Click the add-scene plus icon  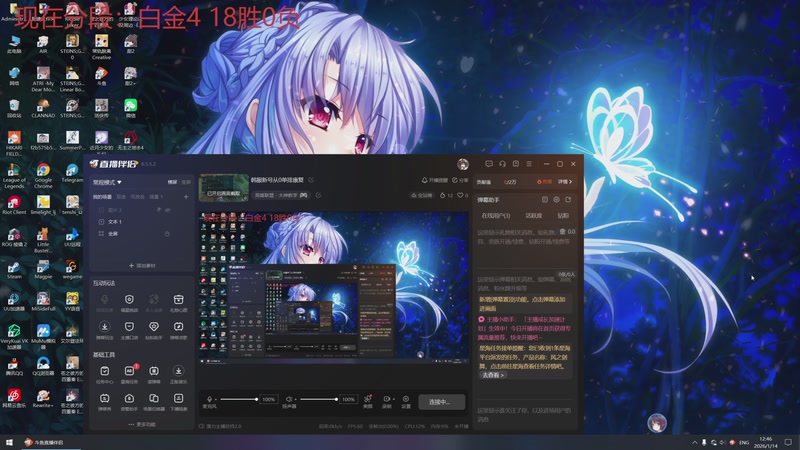[186, 196]
